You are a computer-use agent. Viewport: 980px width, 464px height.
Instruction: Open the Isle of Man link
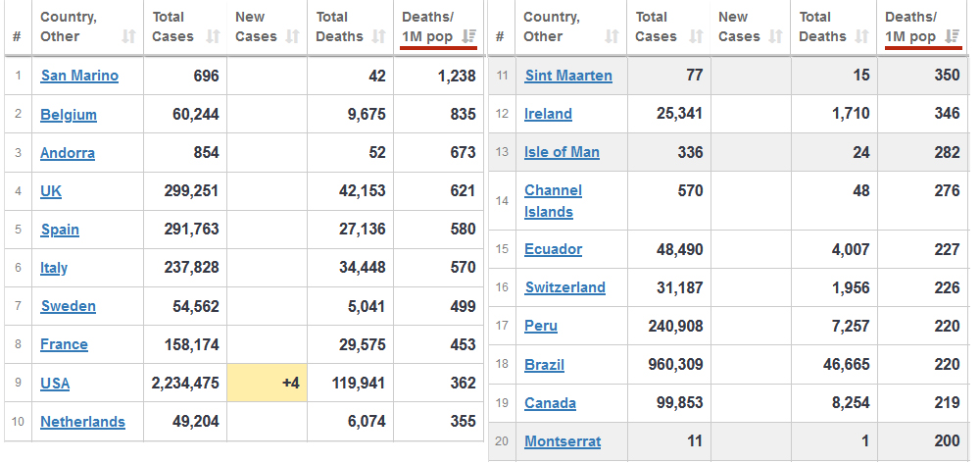(x=562, y=152)
